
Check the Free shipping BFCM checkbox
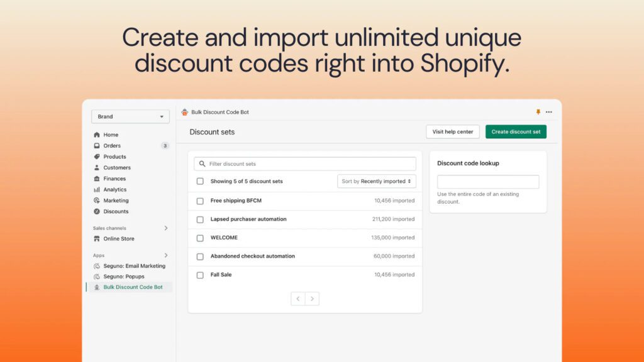point(200,201)
